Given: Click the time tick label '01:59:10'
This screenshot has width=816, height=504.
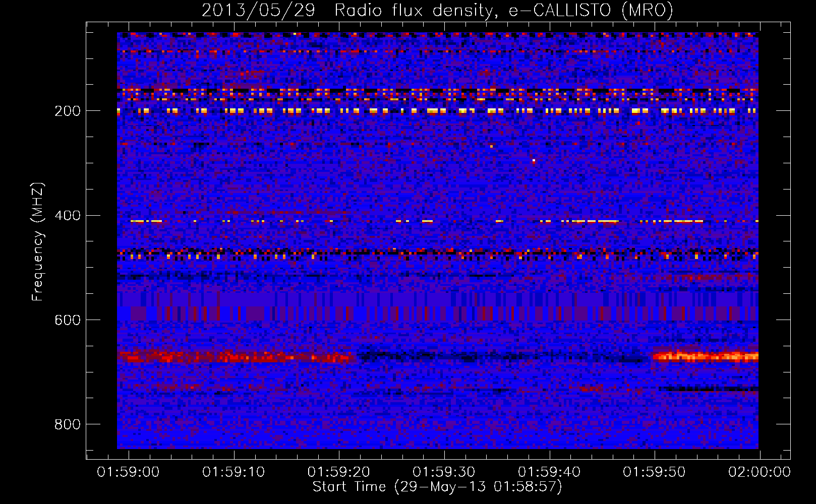Looking at the screenshot, I should (234, 472).
